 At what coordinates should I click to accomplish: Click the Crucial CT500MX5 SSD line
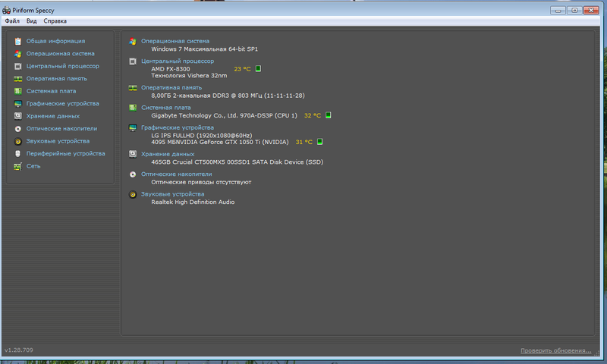237,162
